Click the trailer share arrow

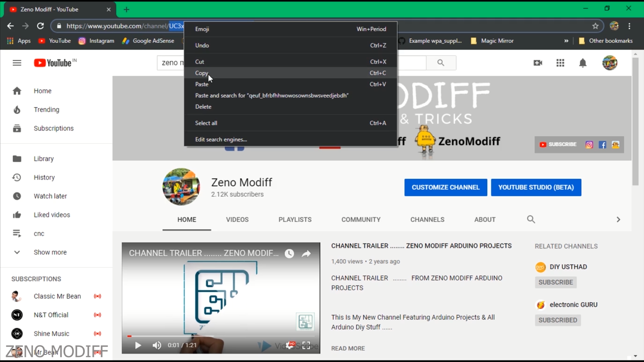306,254
